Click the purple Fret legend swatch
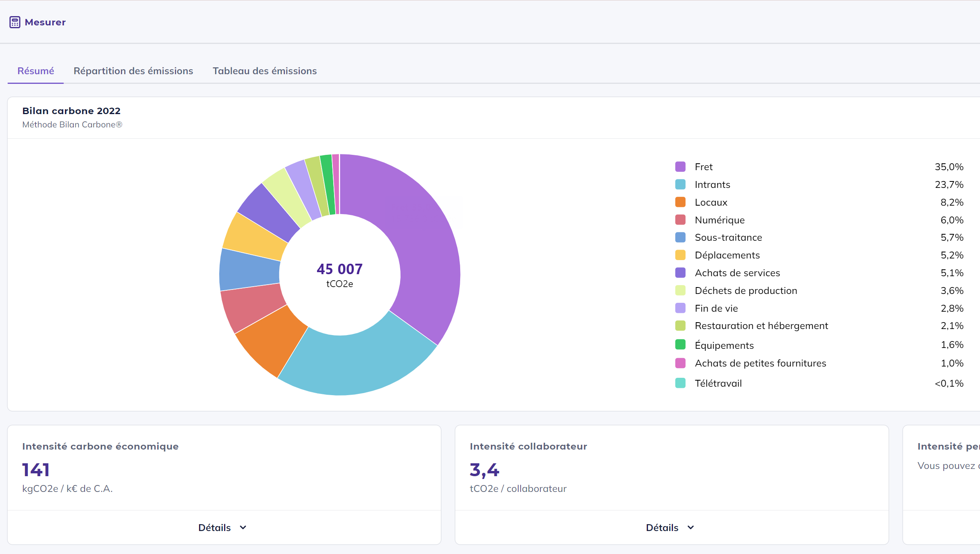 [x=680, y=167]
